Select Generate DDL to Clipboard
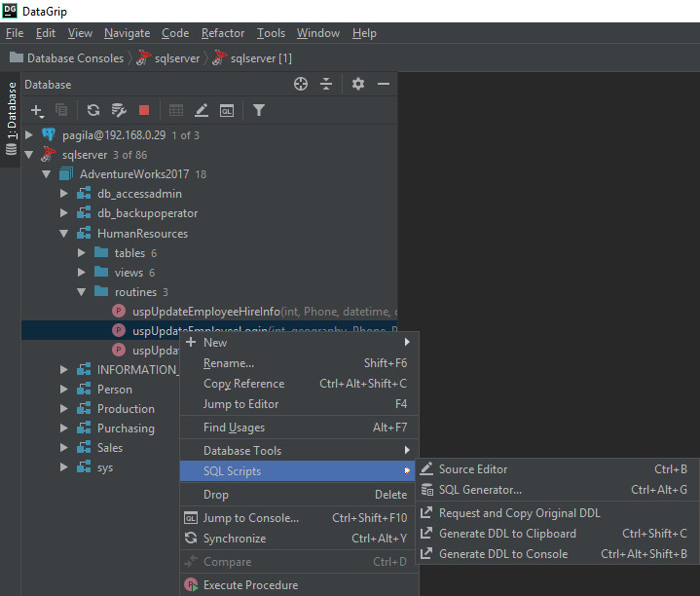The height and width of the screenshot is (596, 700). (507, 534)
